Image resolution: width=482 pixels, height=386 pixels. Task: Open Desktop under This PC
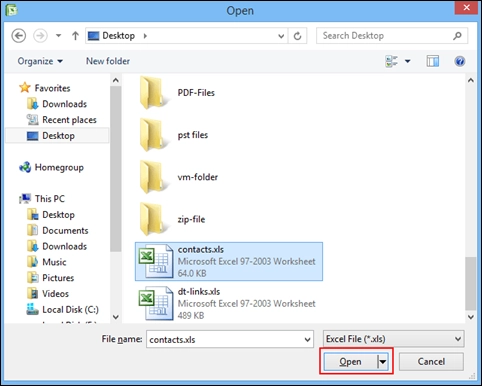coord(51,215)
